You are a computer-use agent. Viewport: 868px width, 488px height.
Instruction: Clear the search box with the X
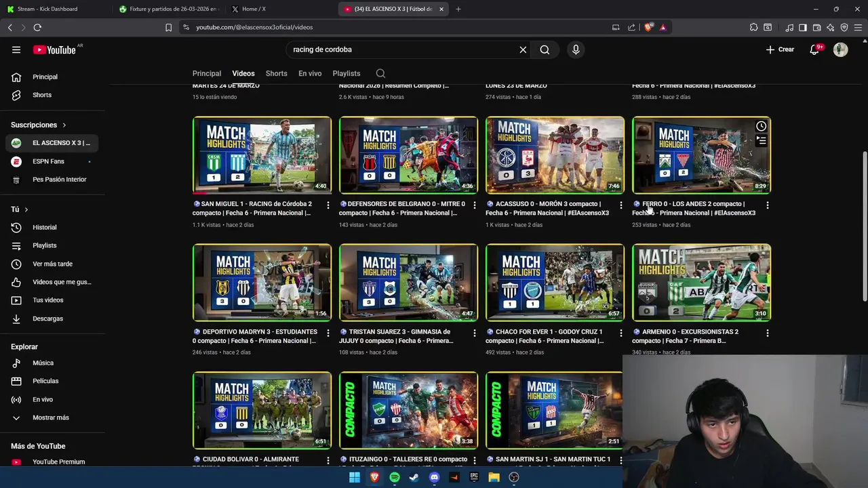point(523,49)
